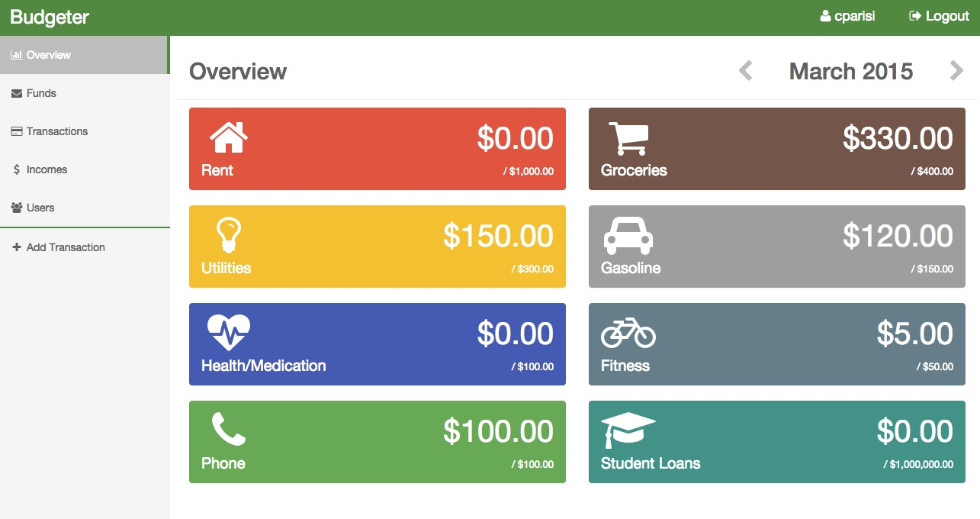The width and height of the screenshot is (980, 519).
Task: Click the heartbeat icon for Health/Medication
Action: (x=229, y=333)
